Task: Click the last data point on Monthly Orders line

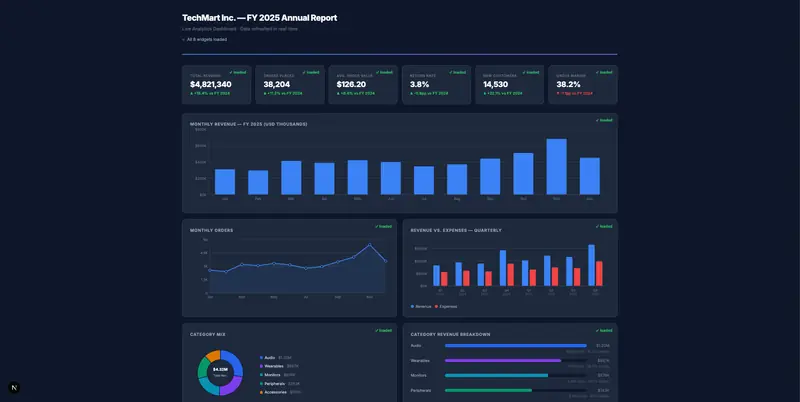Action: tap(386, 261)
